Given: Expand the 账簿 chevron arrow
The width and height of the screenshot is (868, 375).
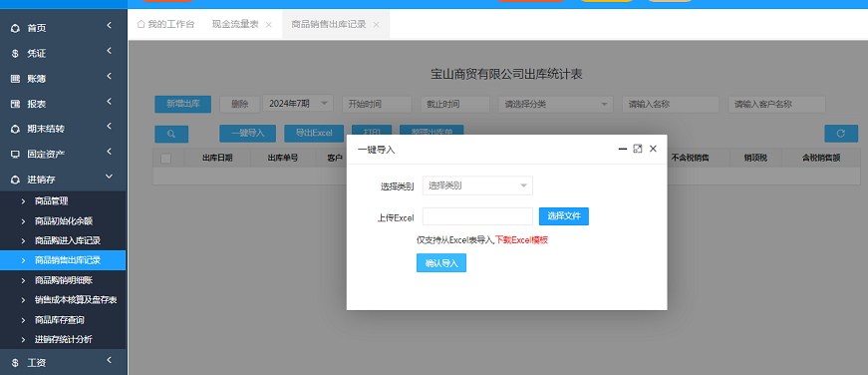Looking at the screenshot, I should [109, 76].
